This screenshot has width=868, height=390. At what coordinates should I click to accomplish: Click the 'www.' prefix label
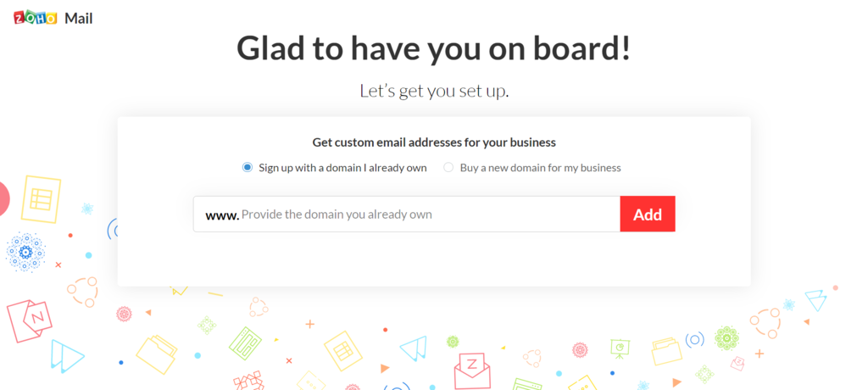coord(221,214)
